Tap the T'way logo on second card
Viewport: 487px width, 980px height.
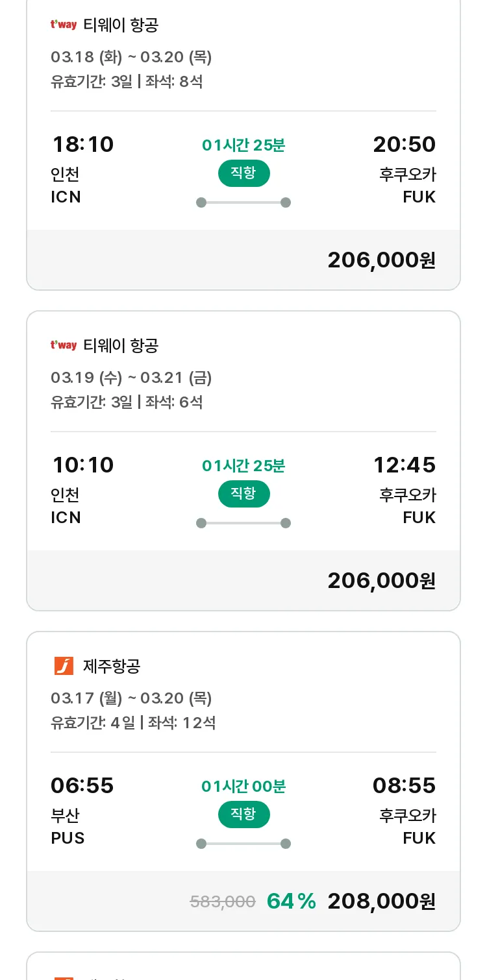click(64, 345)
